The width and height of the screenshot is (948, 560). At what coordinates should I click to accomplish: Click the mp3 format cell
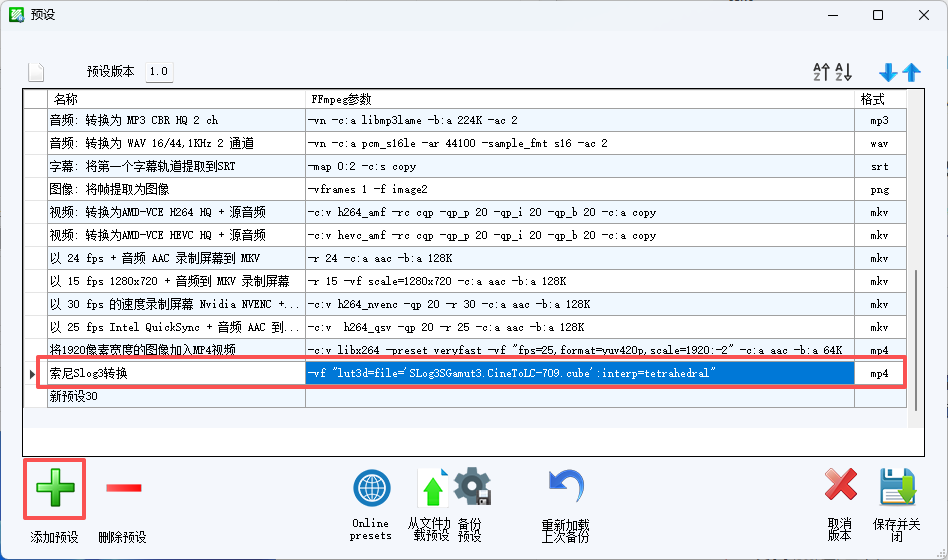[x=880, y=120]
